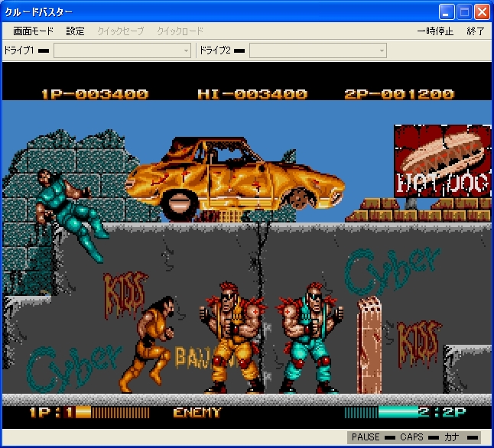Image resolution: width=494 pixels, height=448 pixels.
Task: Select the greyed クイックセーブ menu item
Action: coord(121,31)
